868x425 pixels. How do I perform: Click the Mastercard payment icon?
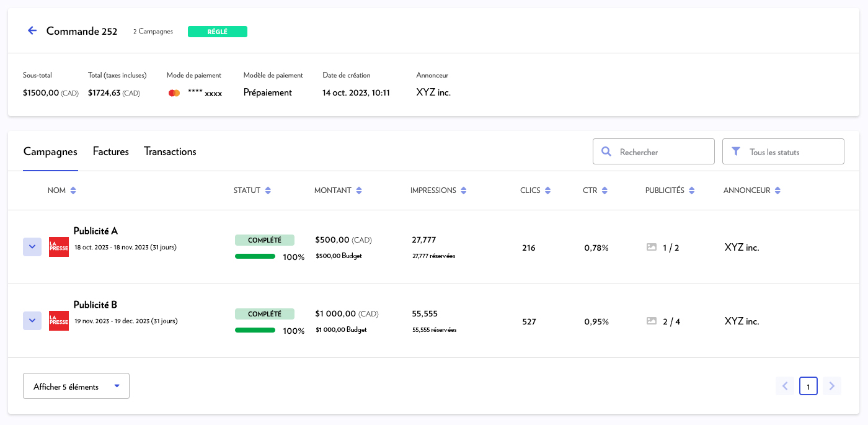(x=174, y=93)
